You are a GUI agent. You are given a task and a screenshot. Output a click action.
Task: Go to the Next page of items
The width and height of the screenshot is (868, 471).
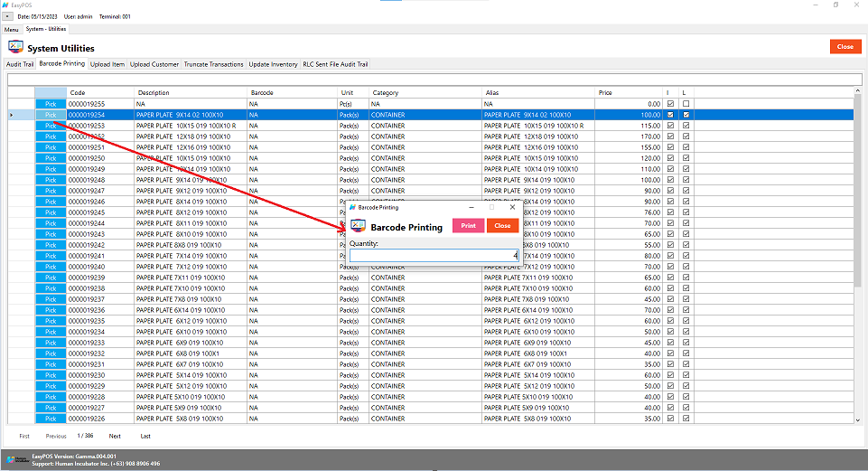[115, 436]
